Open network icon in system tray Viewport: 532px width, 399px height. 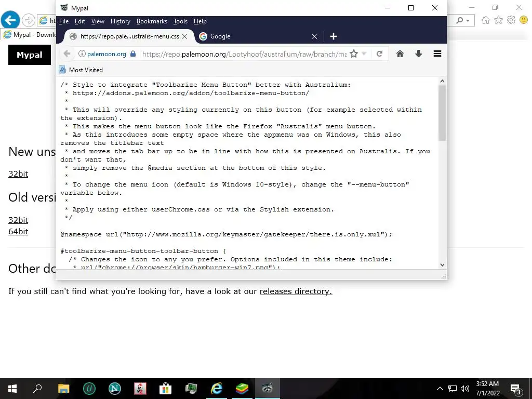(x=453, y=389)
